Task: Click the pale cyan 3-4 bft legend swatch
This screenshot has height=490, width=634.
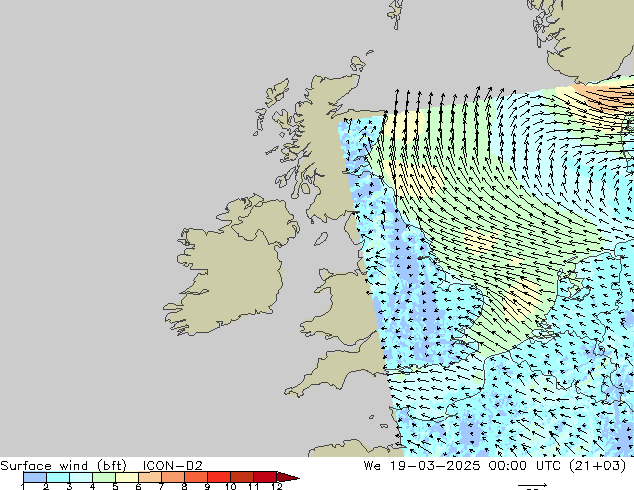Action: (x=81, y=477)
